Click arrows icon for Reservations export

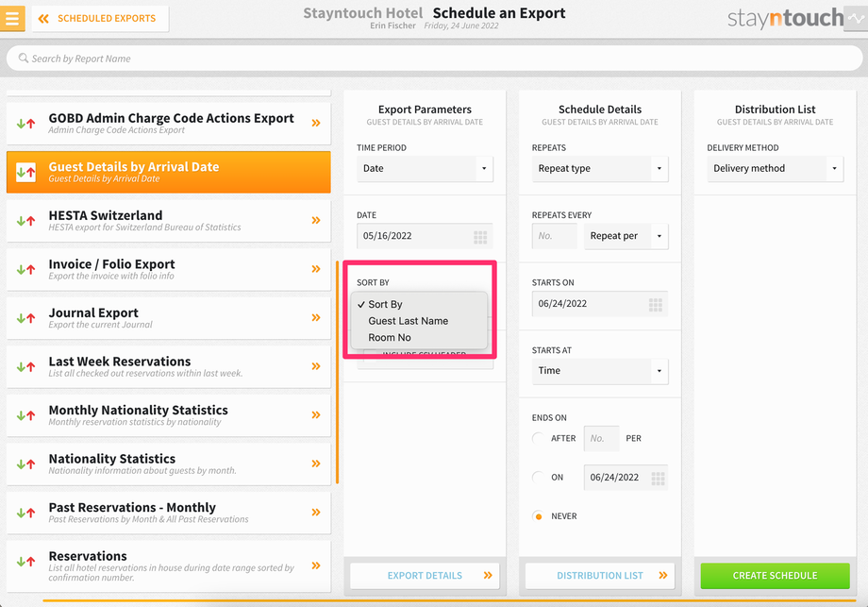tap(26, 562)
